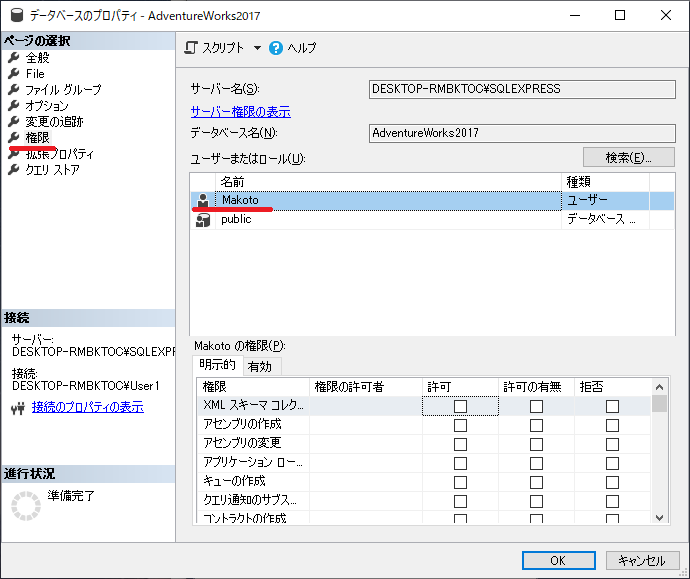The image size is (690, 579).
Task: Click the 拒否 column header
Action: [613, 387]
